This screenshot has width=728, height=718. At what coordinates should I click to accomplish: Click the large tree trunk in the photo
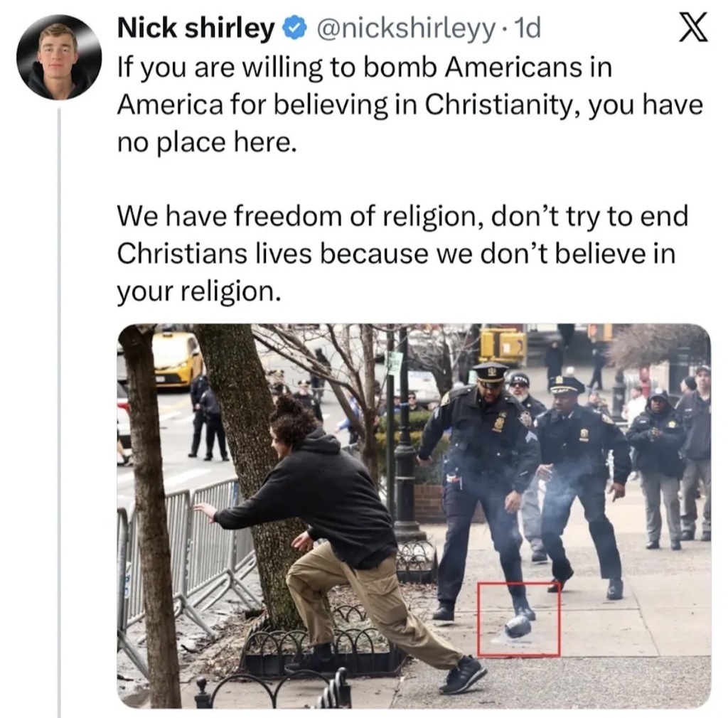point(242,464)
